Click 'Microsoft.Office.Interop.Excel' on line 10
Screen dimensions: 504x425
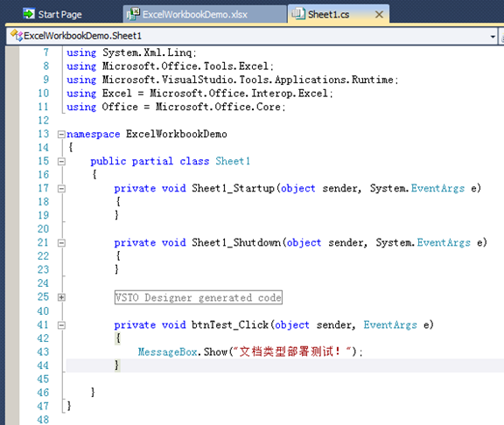239,94
